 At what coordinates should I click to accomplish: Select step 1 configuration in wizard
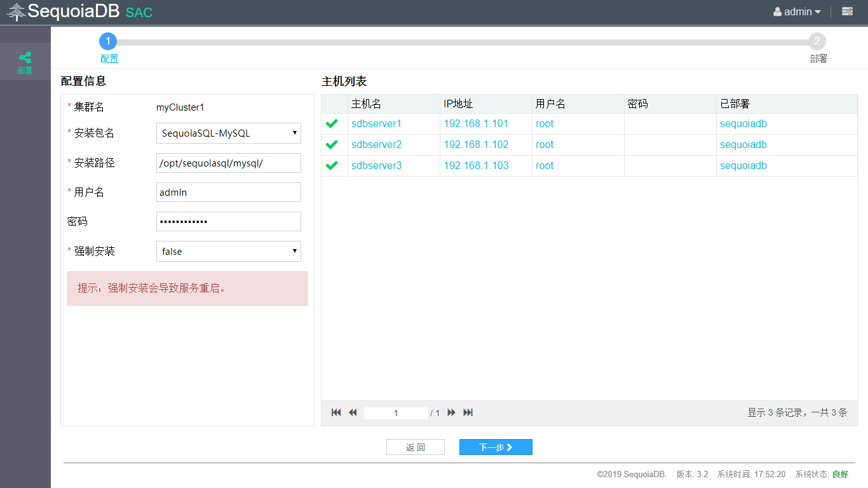[108, 42]
